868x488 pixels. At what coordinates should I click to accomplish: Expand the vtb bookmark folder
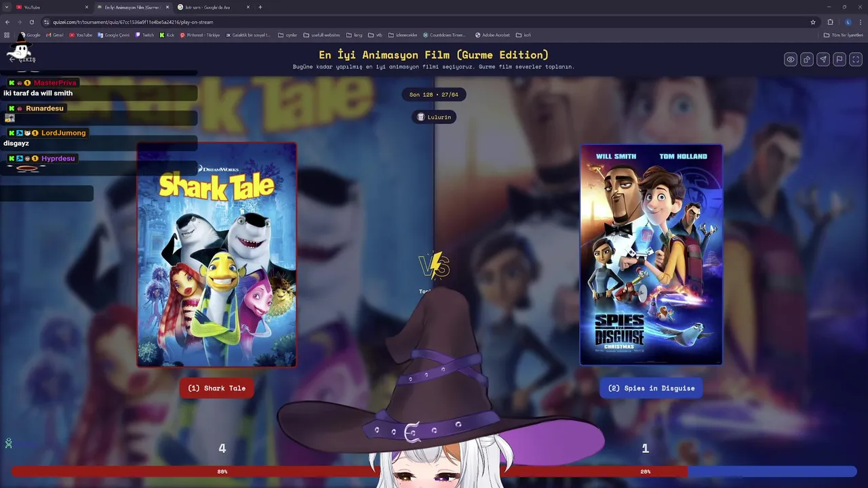point(375,35)
